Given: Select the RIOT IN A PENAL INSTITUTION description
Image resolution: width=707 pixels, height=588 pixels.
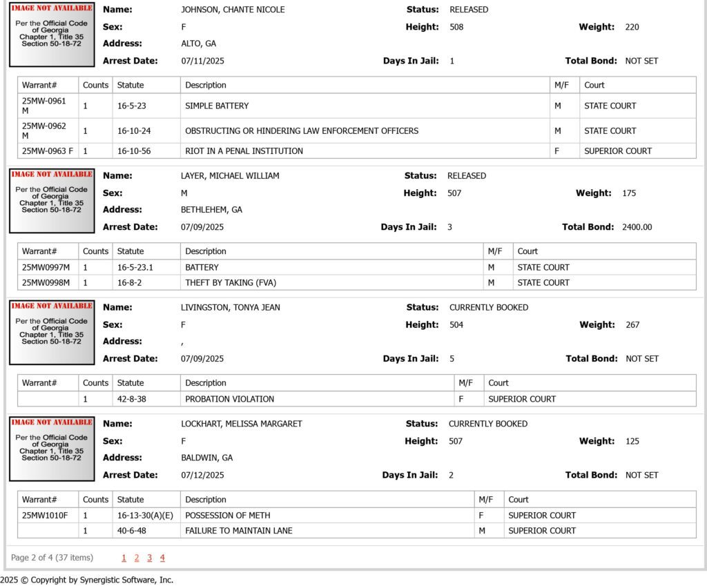Looking at the screenshot, I should [244, 151].
